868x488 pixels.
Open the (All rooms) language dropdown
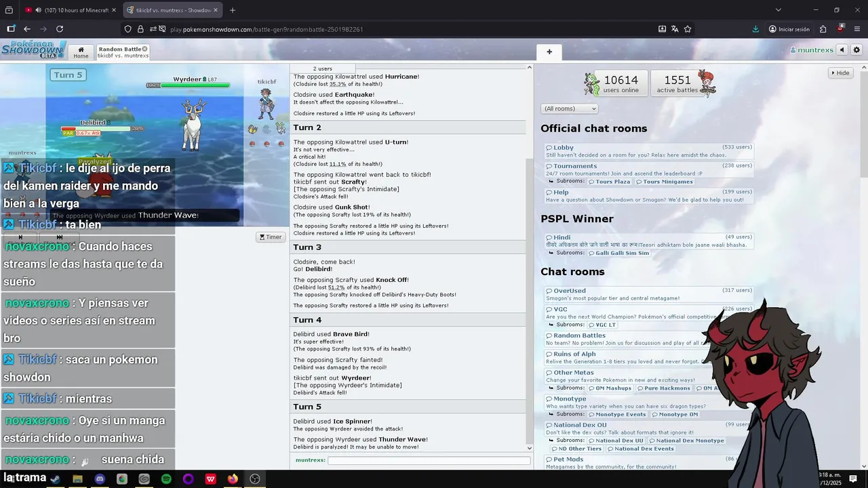click(x=569, y=108)
